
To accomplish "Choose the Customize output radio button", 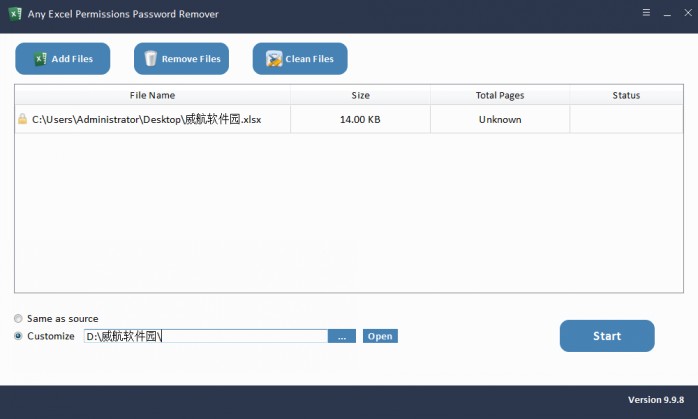I will (19, 336).
